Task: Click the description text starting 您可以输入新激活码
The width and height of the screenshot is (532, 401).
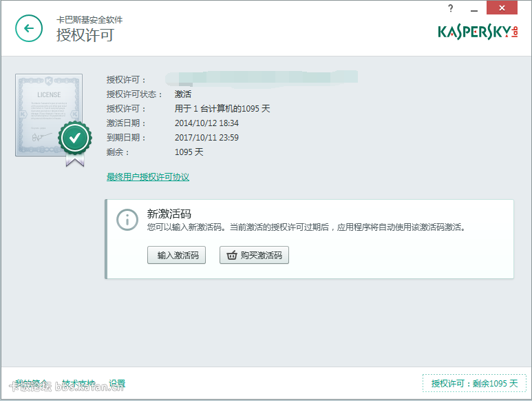Action: tap(306, 227)
